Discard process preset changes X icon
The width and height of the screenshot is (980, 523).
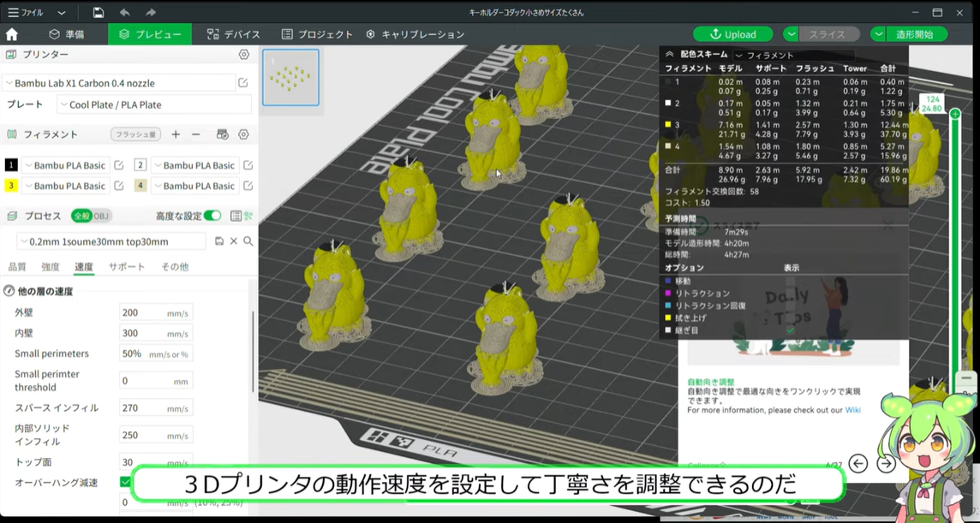coord(234,241)
